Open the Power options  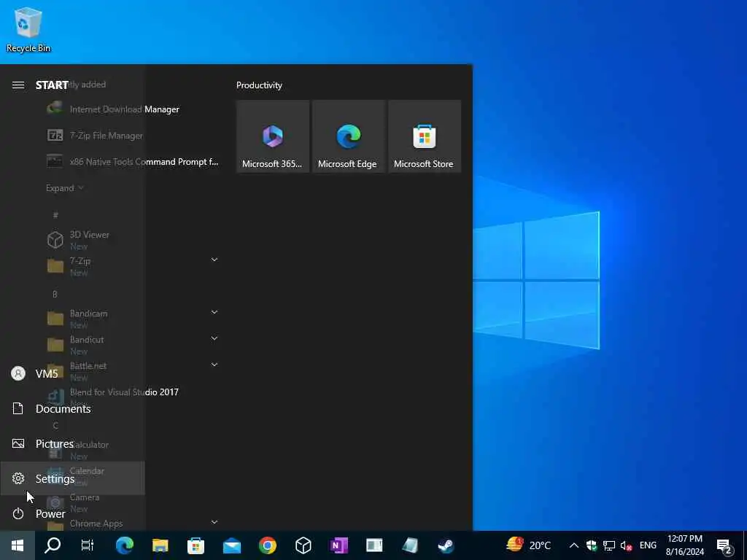72,514
